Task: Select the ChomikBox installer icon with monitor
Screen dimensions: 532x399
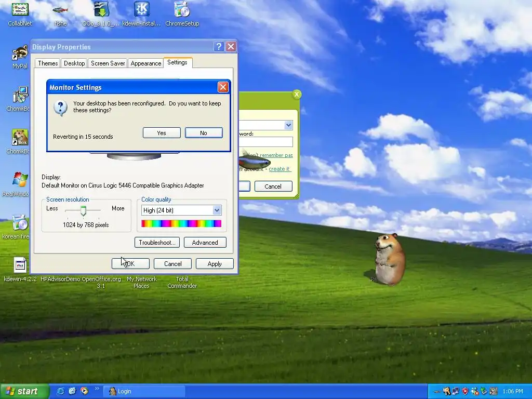Action: (20, 95)
